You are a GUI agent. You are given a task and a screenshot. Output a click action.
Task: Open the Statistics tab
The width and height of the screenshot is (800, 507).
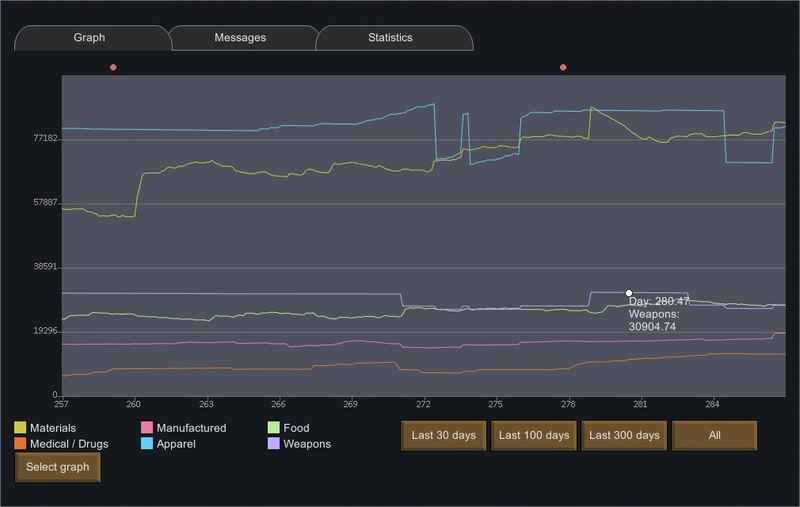(390, 38)
